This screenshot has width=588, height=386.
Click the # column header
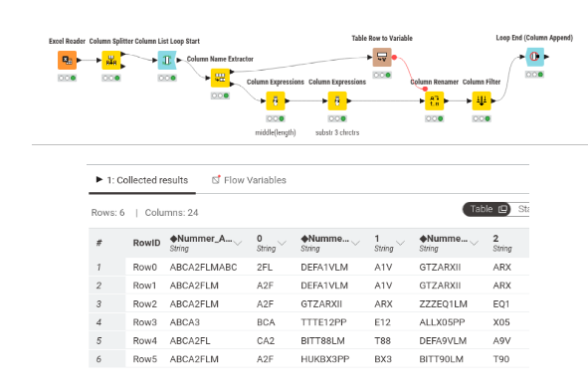click(x=99, y=243)
